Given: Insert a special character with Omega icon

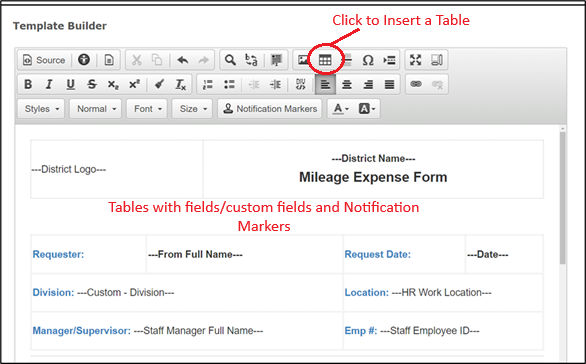Looking at the screenshot, I should point(368,60).
